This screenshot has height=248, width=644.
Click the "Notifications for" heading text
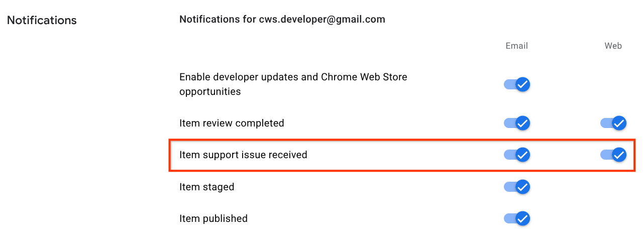(x=218, y=20)
